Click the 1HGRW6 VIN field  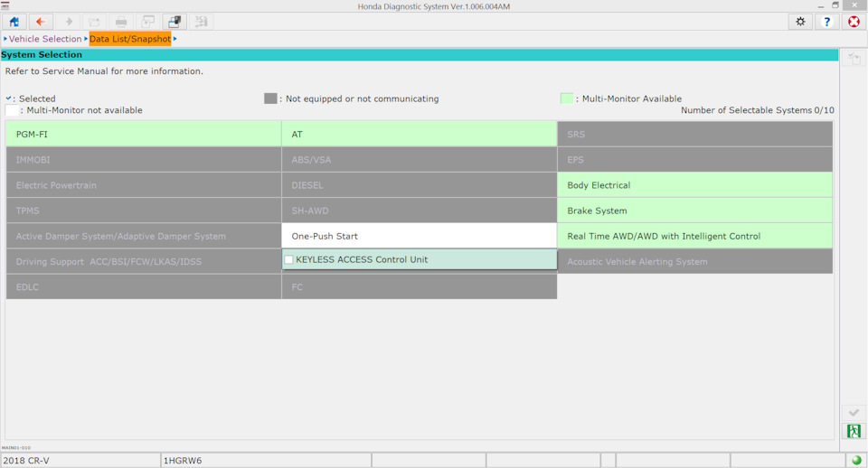[266, 460]
